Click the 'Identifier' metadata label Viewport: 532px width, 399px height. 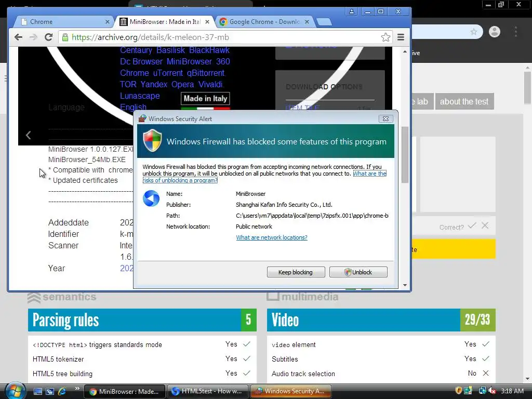pyautogui.click(x=63, y=234)
